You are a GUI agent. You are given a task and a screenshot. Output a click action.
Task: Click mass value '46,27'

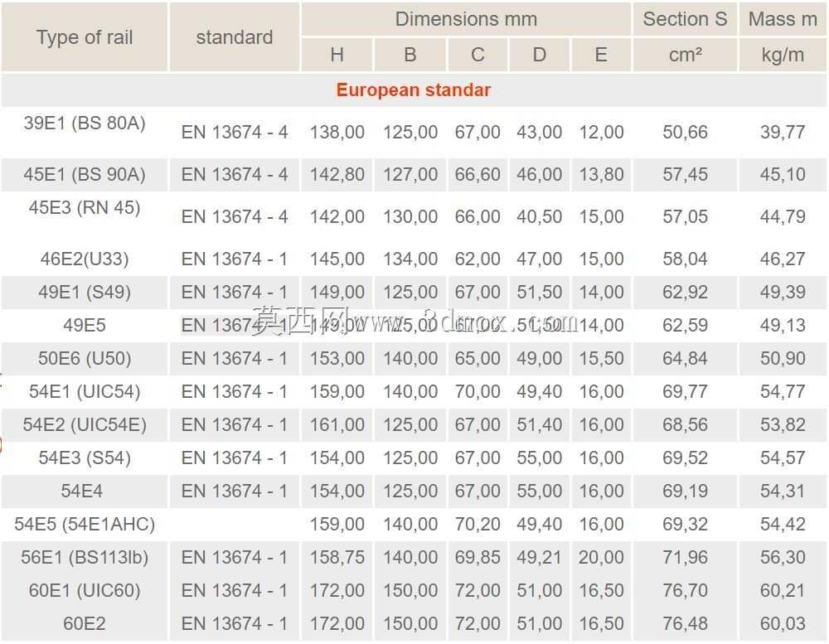[x=783, y=259]
